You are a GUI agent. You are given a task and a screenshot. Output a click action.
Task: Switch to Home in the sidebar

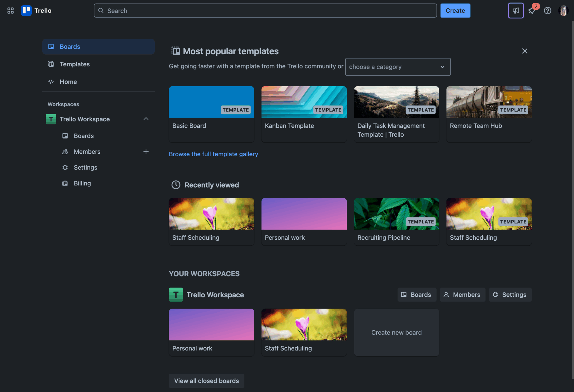click(x=68, y=81)
